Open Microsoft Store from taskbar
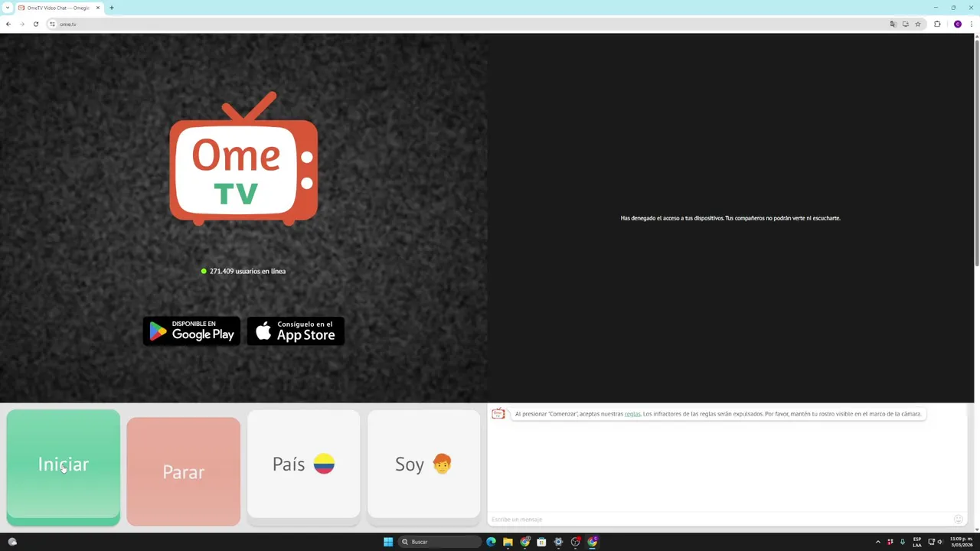 point(541,542)
